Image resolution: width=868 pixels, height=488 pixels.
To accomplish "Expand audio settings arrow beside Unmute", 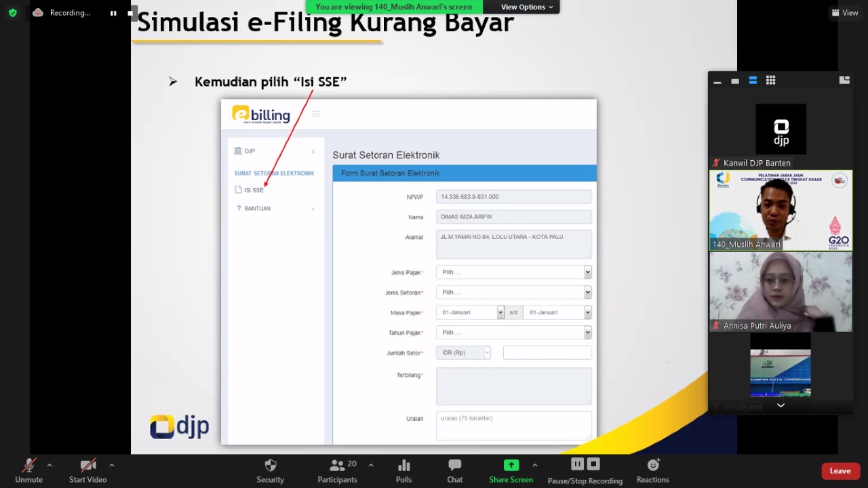I will [x=50, y=466].
